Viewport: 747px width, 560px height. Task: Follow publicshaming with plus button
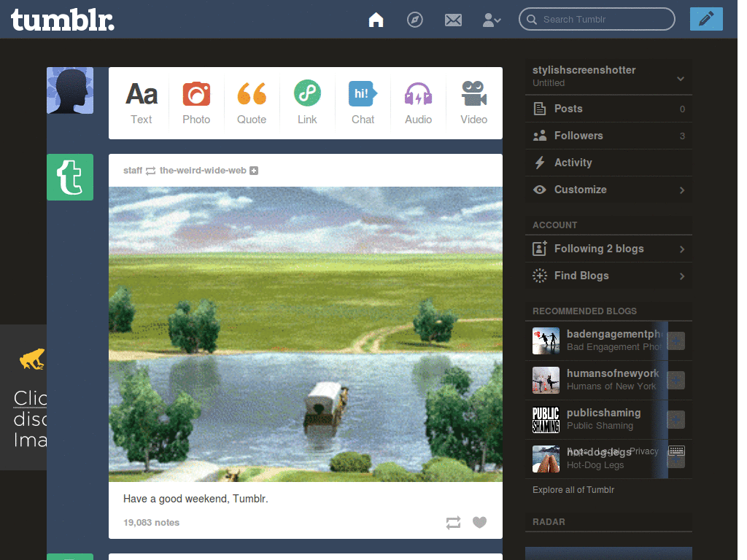[676, 419]
